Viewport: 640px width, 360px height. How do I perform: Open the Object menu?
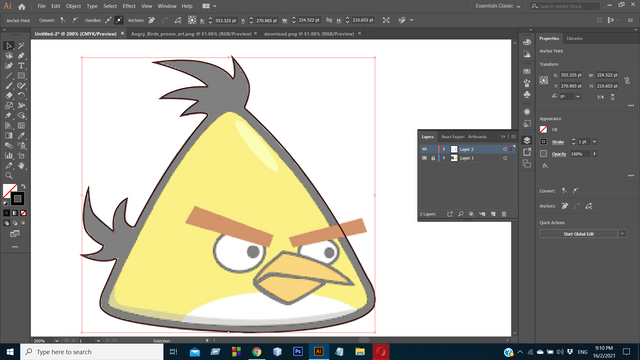point(73,6)
